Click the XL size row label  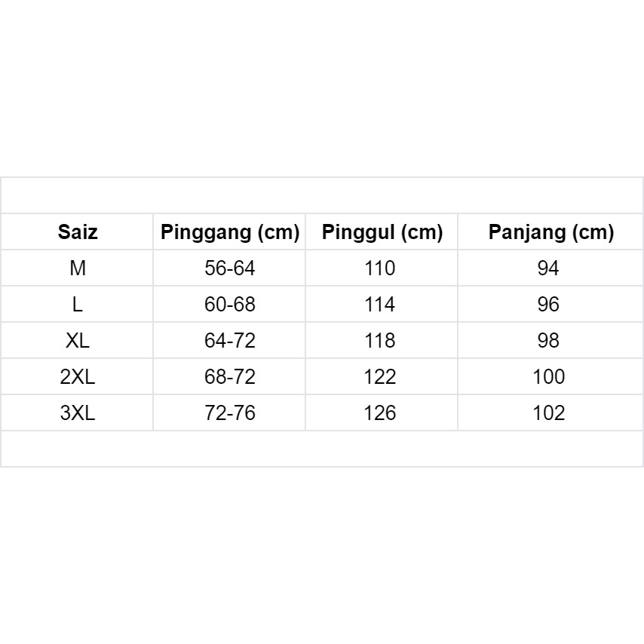(78, 341)
